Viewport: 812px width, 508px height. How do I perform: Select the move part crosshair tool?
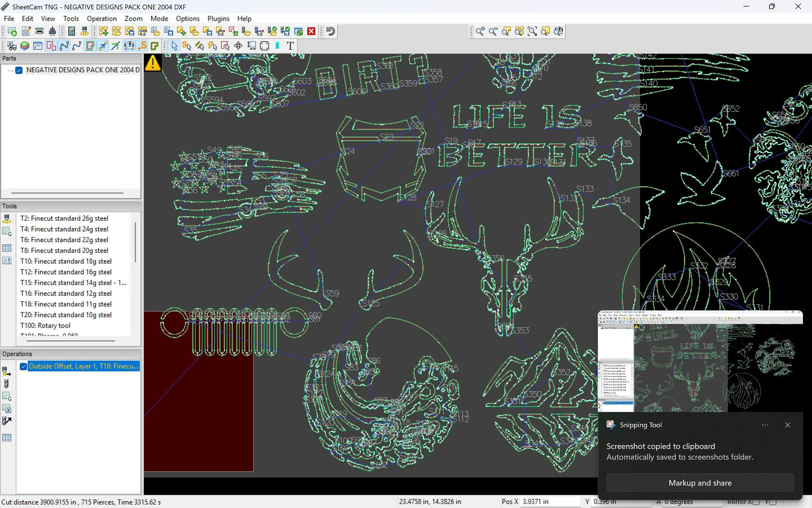[x=238, y=46]
